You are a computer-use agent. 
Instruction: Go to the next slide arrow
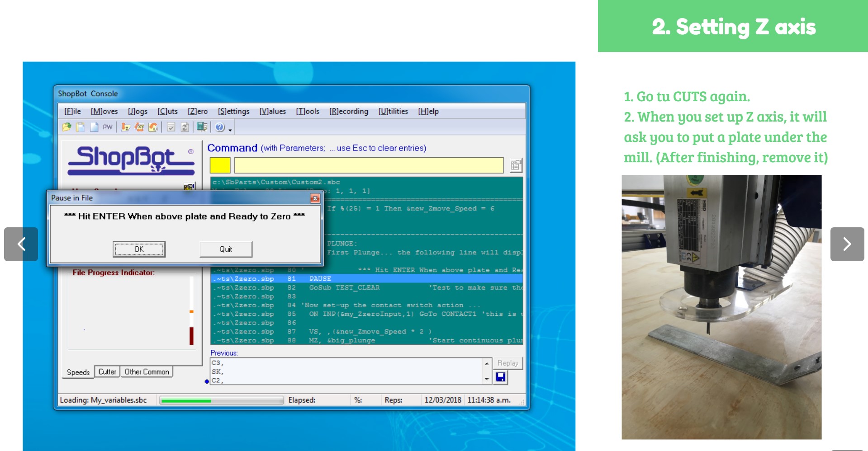coord(847,244)
